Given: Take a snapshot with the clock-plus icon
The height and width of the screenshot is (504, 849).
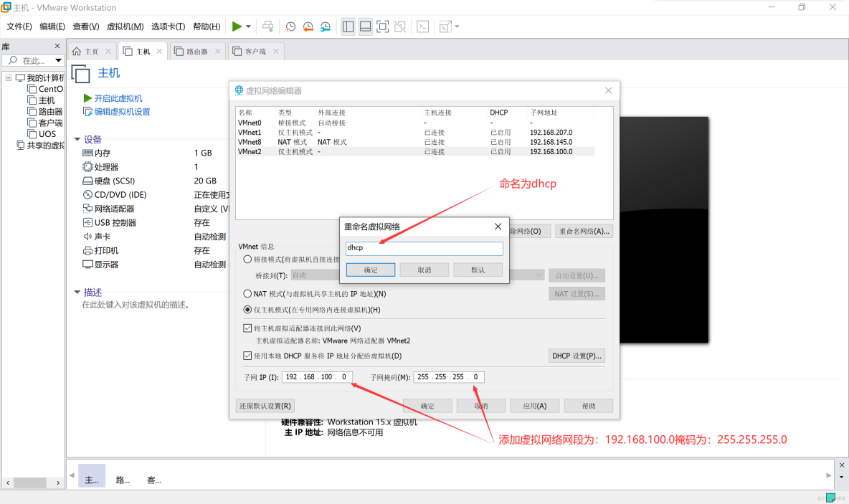Looking at the screenshot, I should point(290,27).
